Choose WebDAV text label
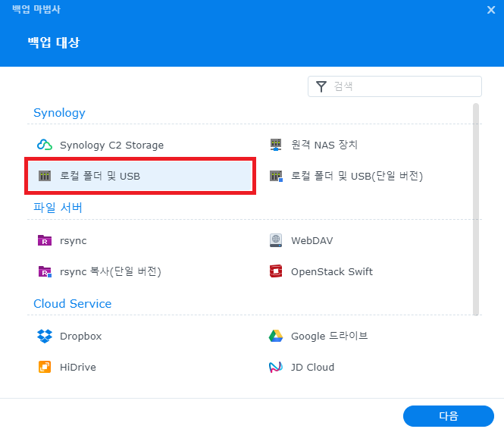The width and height of the screenshot is (504, 429). (x=312, y=241)
